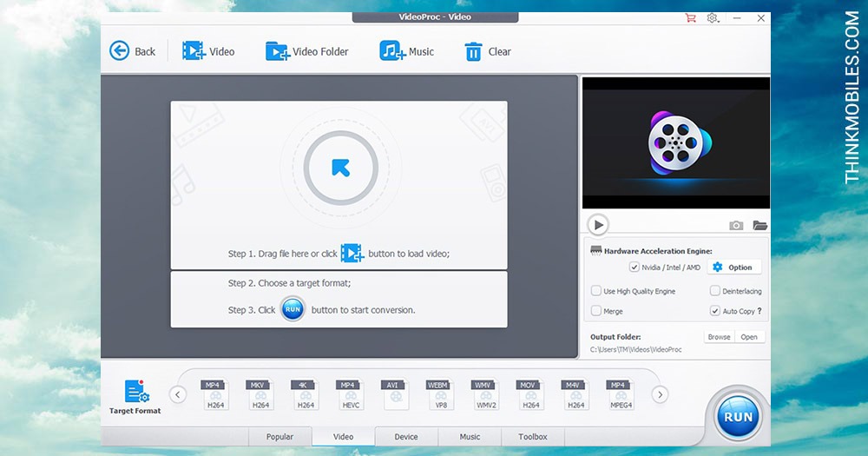
Task: Browse for an output folder
Action: pos(719,337)
